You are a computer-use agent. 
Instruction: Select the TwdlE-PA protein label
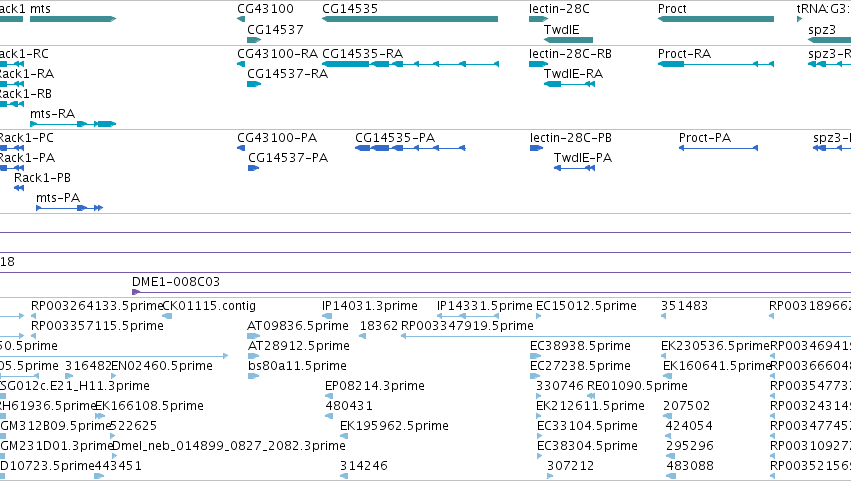(x=583, y=158)
